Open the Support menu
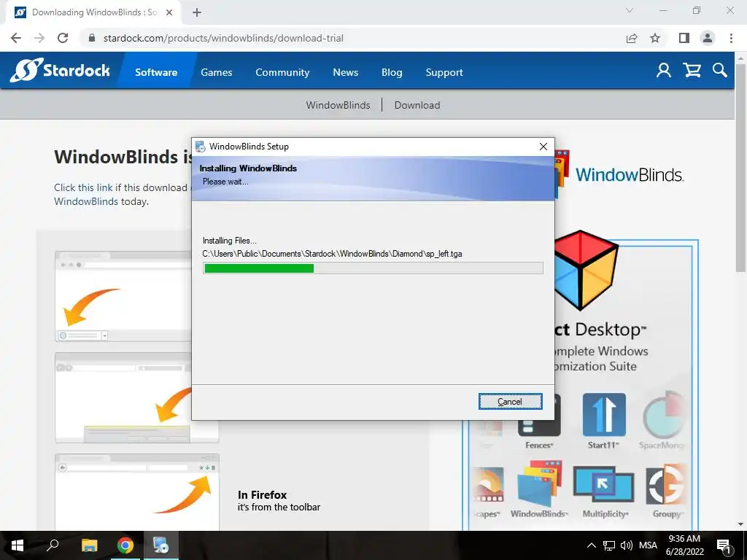 444,72
